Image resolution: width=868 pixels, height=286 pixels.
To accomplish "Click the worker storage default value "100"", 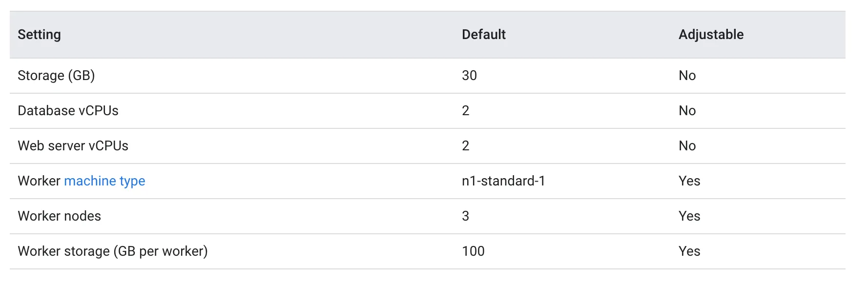I will point(473,251).
